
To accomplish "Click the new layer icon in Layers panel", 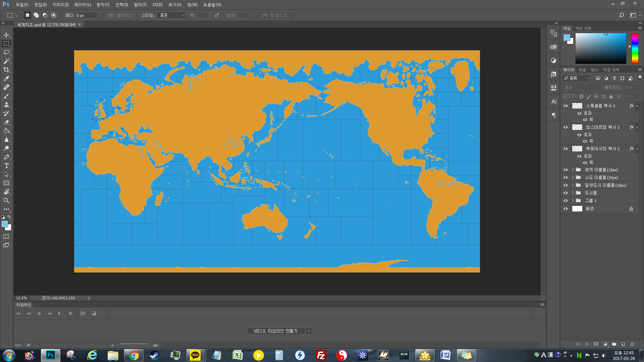I will coord(623,344).
